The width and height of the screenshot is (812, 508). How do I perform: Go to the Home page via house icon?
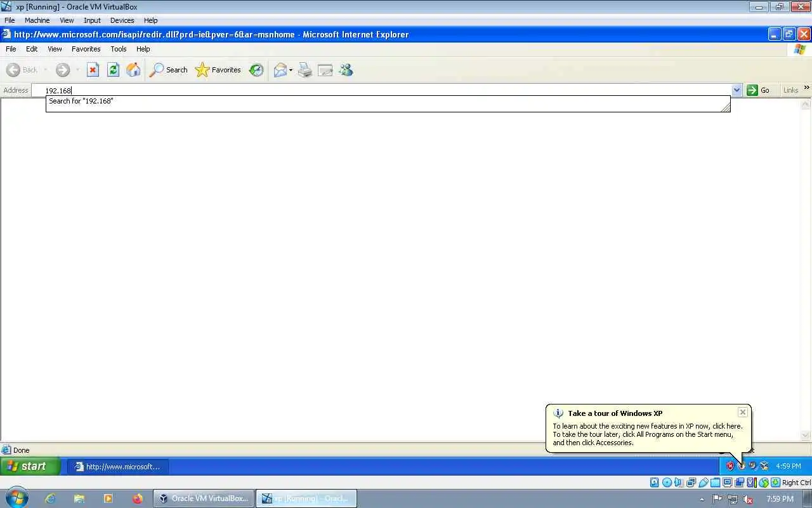coord(133,70)
